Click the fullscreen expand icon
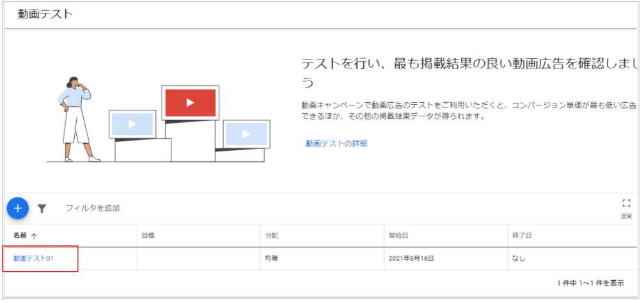This screenshot has width=644, height=303. (x=626, y=203)
